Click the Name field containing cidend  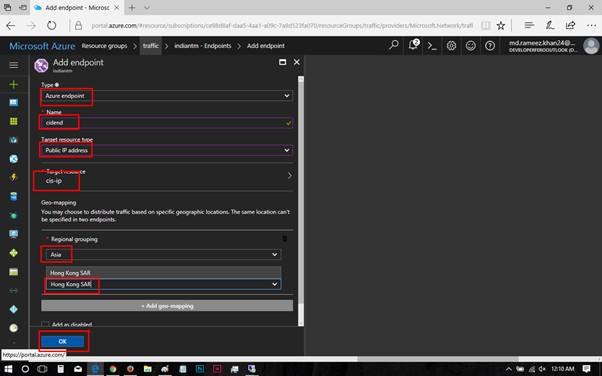[167, 123]
